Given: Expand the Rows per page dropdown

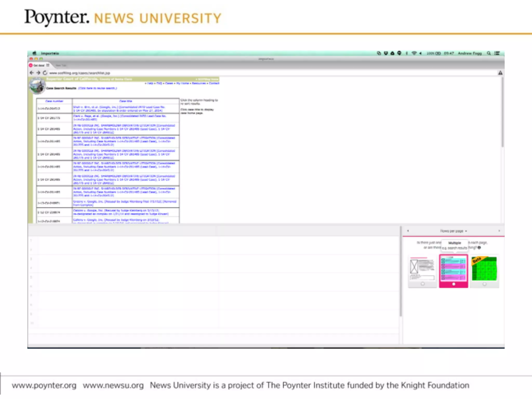Looking at the screenshot, I should pos(453,231).
